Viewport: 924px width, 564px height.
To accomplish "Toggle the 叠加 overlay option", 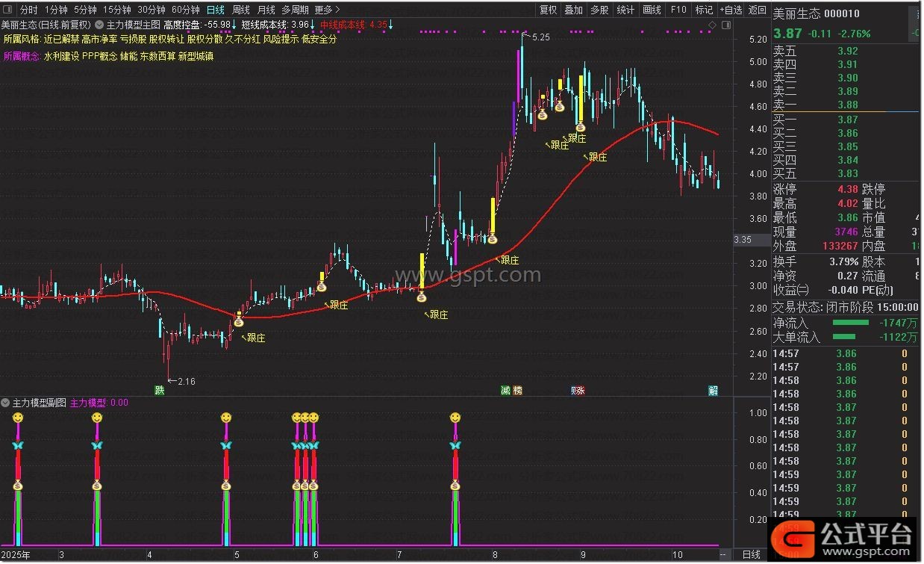I will click(573, 10).
